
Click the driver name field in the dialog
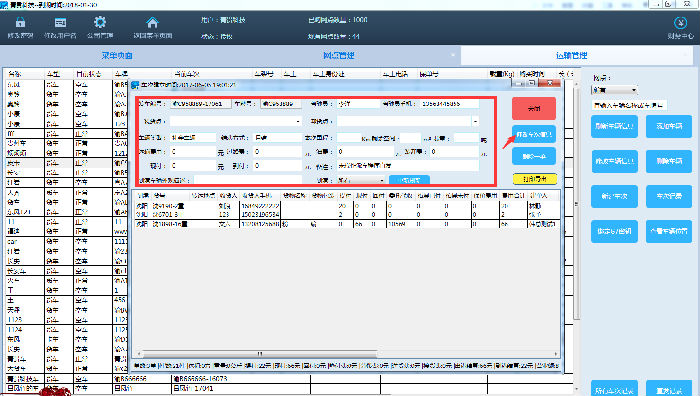point(358,104)
